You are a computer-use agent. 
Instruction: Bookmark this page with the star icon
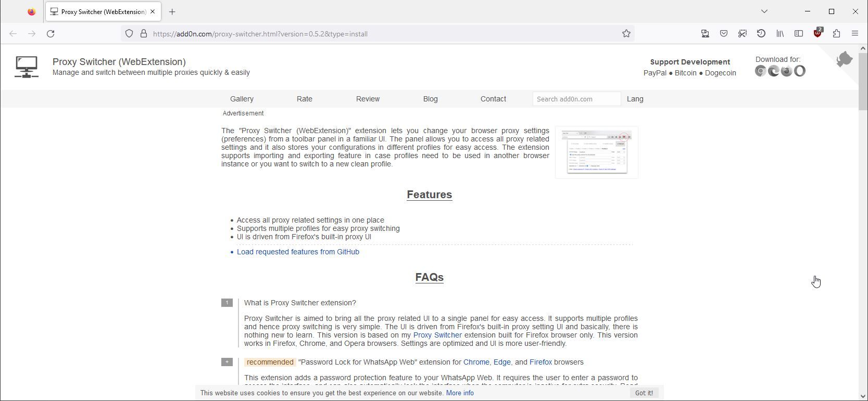click(x=626, y=34)
